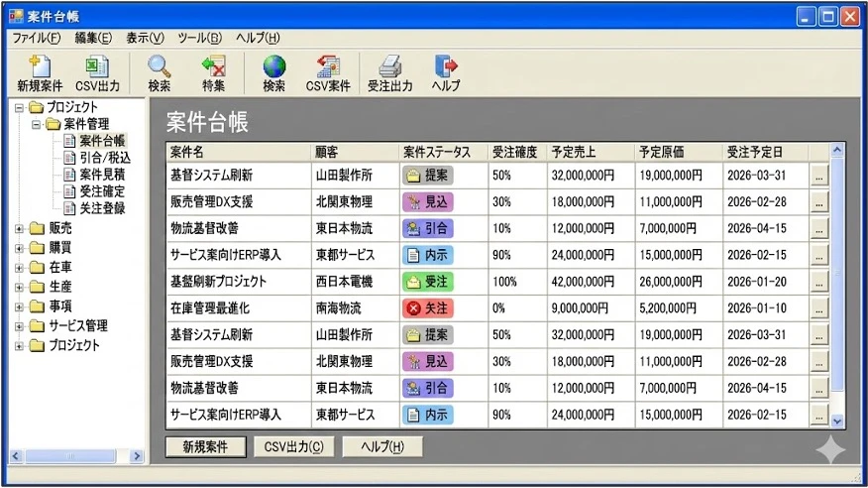The width and height of the screenshot is (868, 488).
Task: Select the 基盤刷新プロジェクト cell
Action: coord(239,282)
